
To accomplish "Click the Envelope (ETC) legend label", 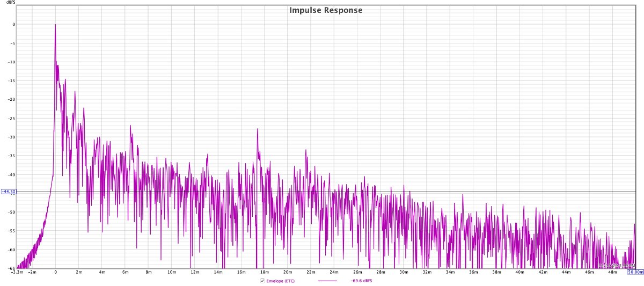I will point(280,281).
